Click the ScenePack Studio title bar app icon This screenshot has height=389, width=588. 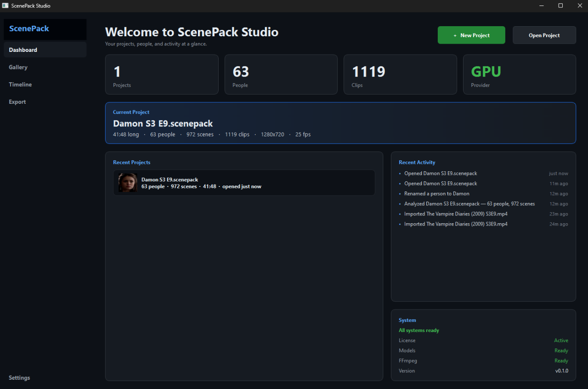[6, 6]
